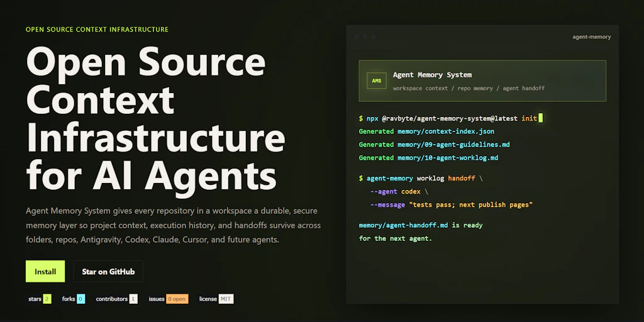The width and height of the screenshot is (644, 322).
Task: Click the Agent Memory System description paragraph
Action: 174,226
